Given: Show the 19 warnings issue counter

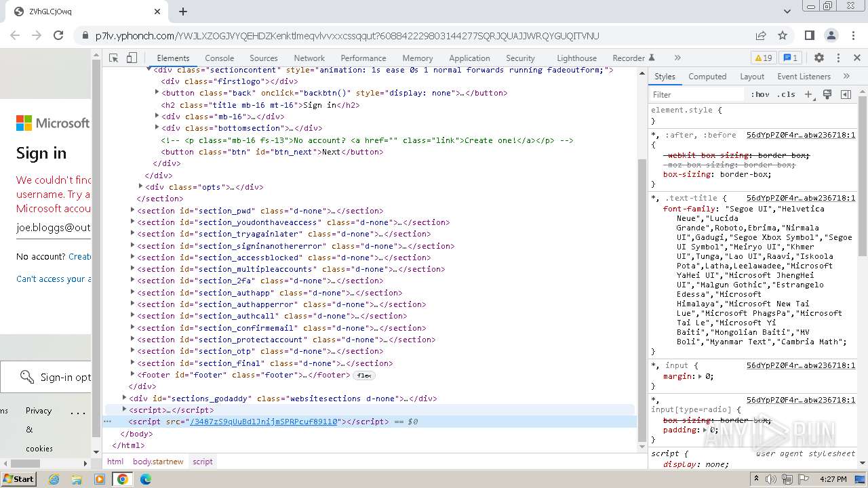Looking at the screenshot, I should point(763,58).
